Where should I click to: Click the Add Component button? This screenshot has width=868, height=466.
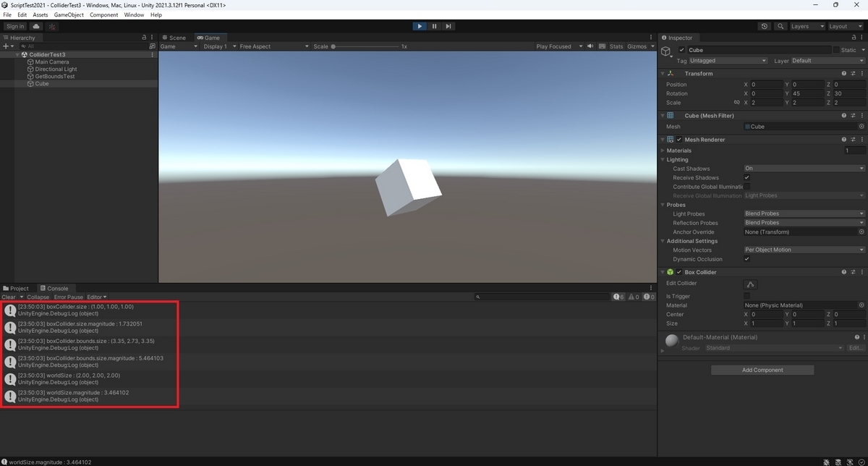pyautogui.click(x=762, y=370)
